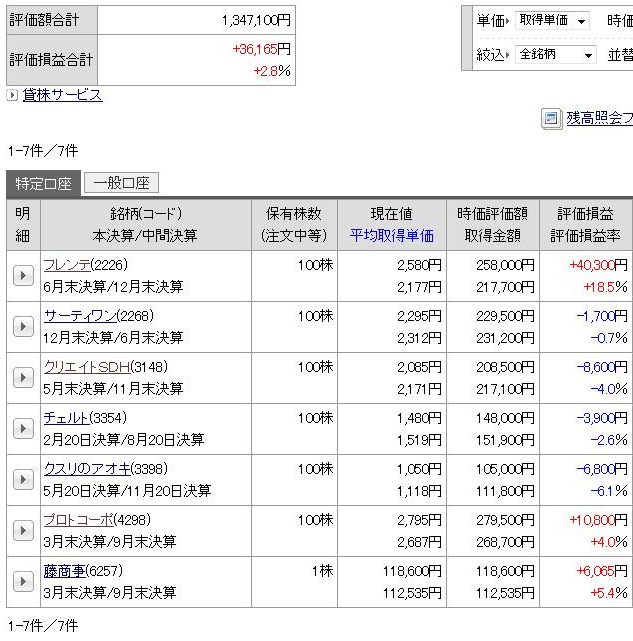Expand details for プロトコーポ (4298) row

click(x=23, y=531)
